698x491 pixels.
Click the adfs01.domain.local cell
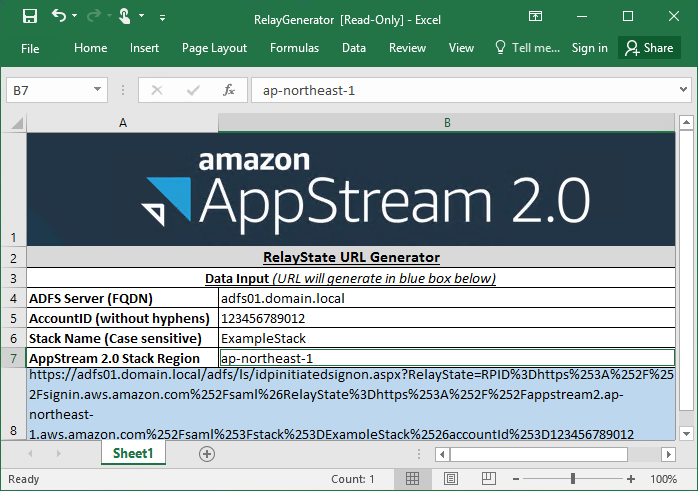447,298
